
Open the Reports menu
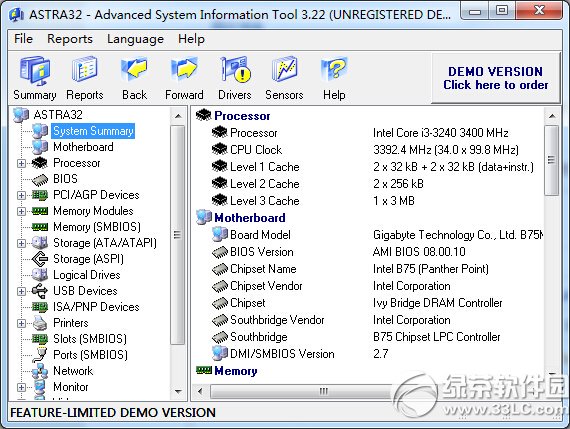(70, 39)
